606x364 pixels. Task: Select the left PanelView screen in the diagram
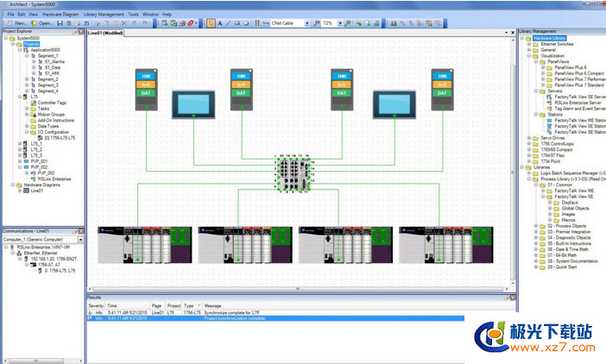[x=193, y=104]
